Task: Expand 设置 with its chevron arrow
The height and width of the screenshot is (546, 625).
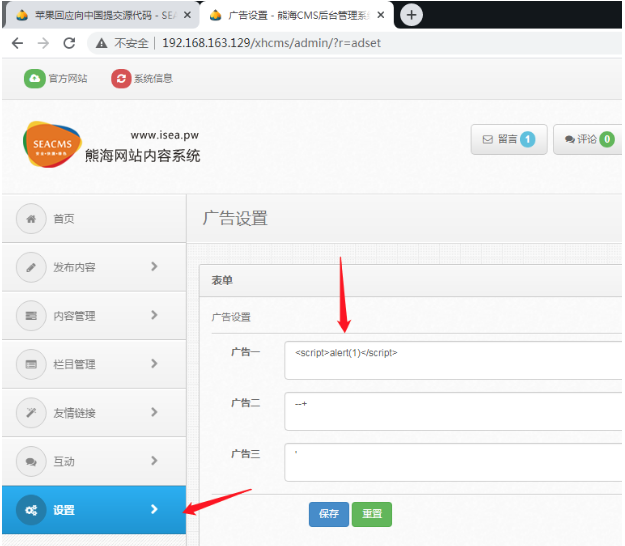Action: coord(154,509)
